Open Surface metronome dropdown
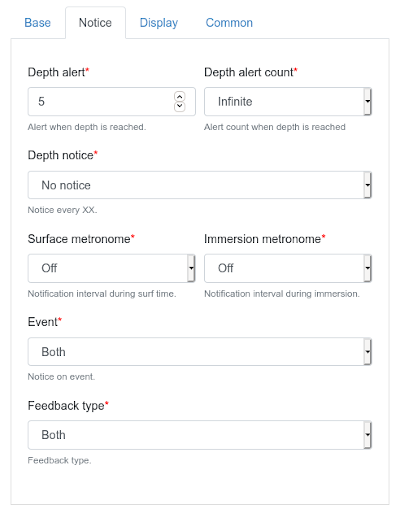400x512 pixels. (111, 268)
